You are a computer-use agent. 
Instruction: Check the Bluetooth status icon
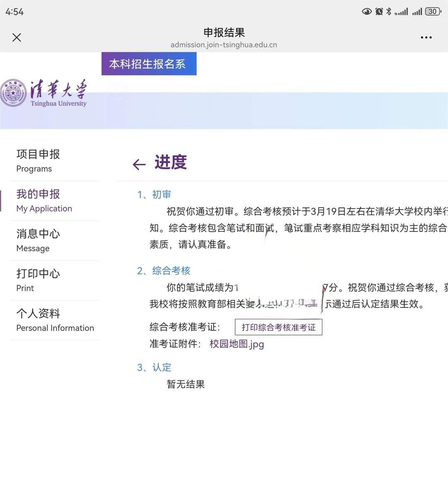(x=389, y=11)
